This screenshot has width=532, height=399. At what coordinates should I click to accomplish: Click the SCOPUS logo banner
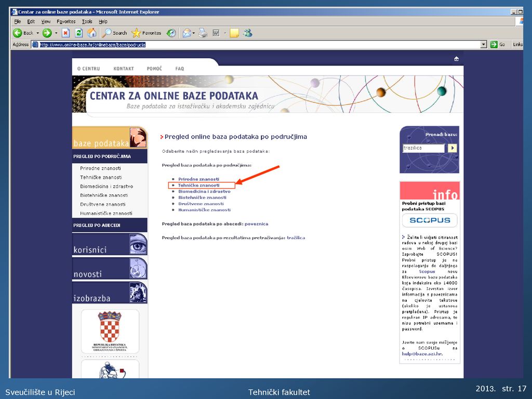(x=430, y=220)
